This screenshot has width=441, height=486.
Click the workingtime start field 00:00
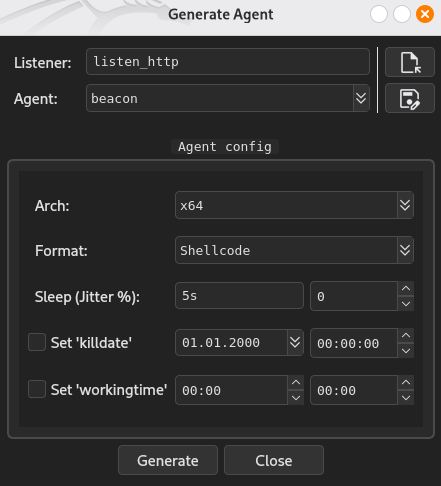click(x=231, y=390)
